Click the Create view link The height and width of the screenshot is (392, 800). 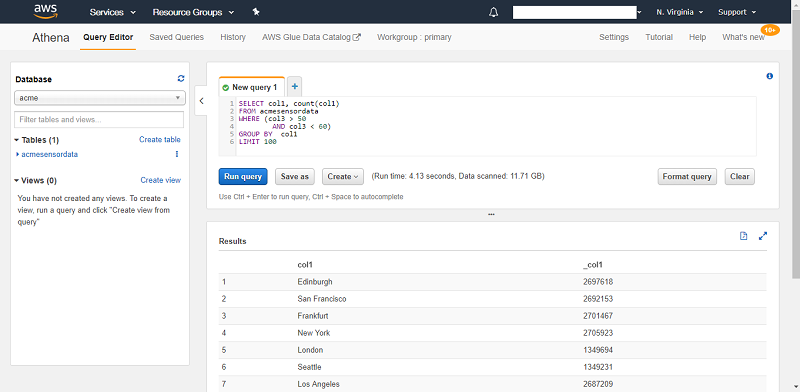coord(160,181)
